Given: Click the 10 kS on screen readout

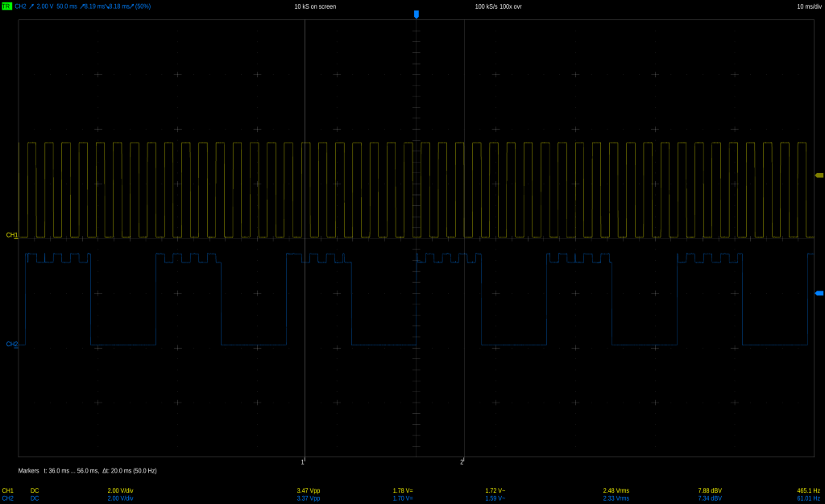Looking at the screenshot, I should click(x=315, y=6).
